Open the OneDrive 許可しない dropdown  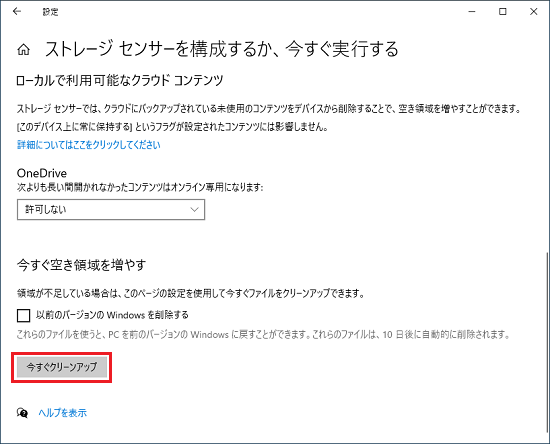click(111, 210)
